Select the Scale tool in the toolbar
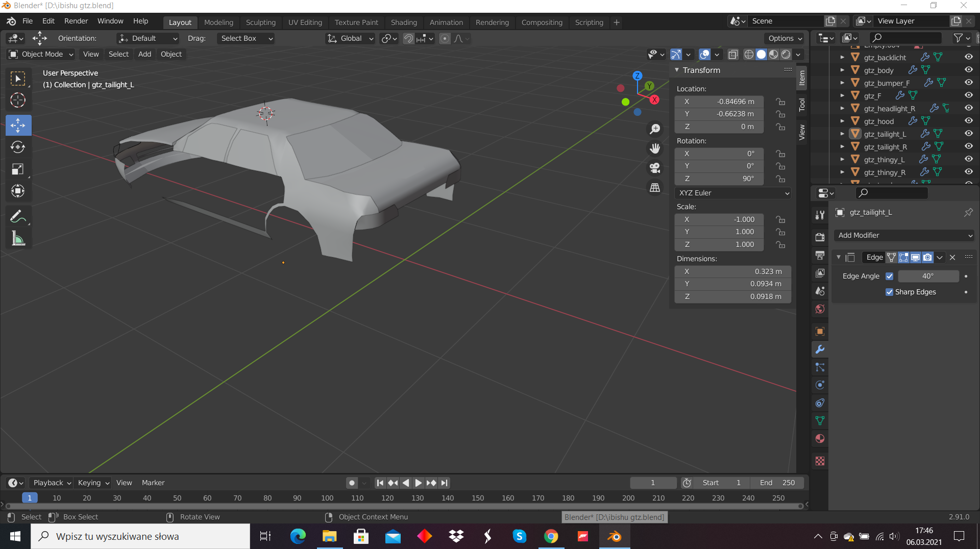The width and height of the screenshot is (980, 549). [x=18, y=169]
